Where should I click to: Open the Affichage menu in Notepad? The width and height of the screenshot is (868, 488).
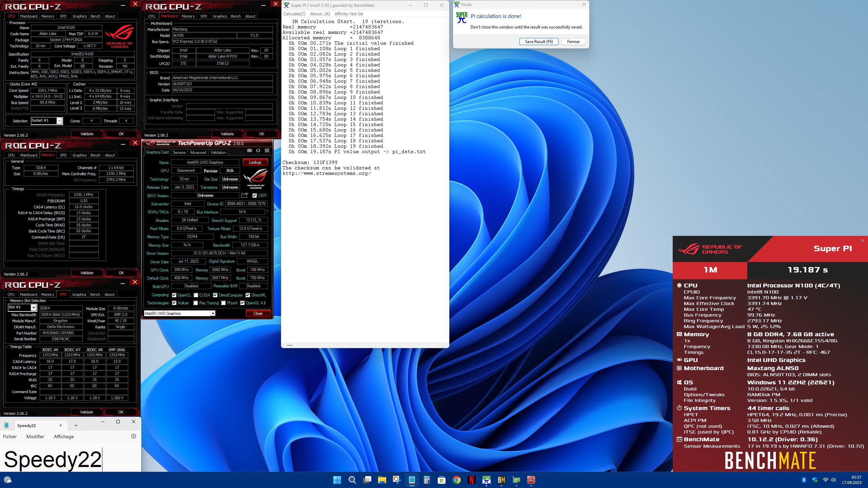(64, 436)
